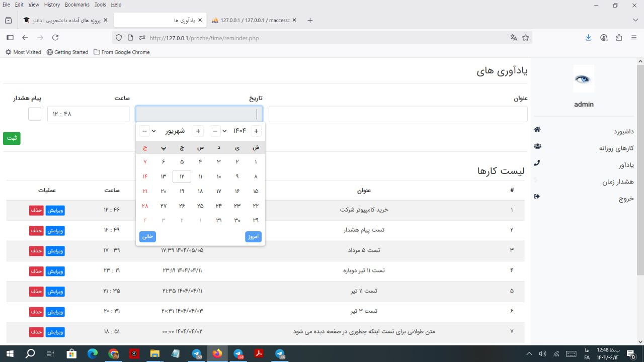Click the admin eye avatar image

[x=584, y=79]
